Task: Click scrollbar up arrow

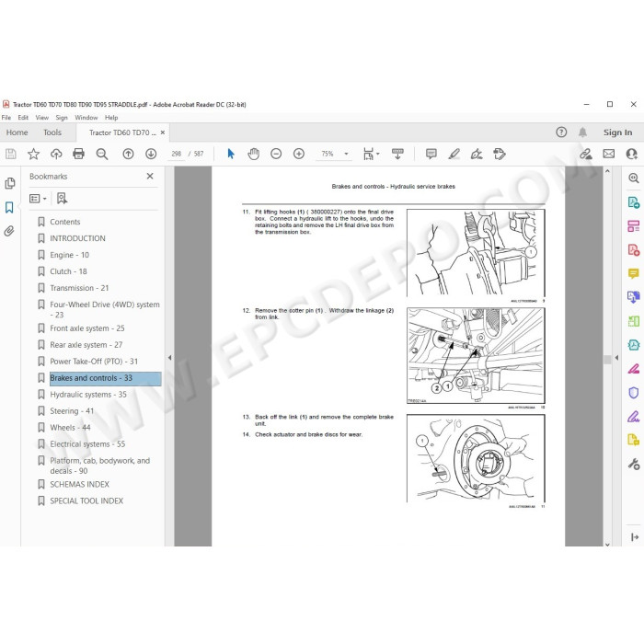Action: click(607, 171)
